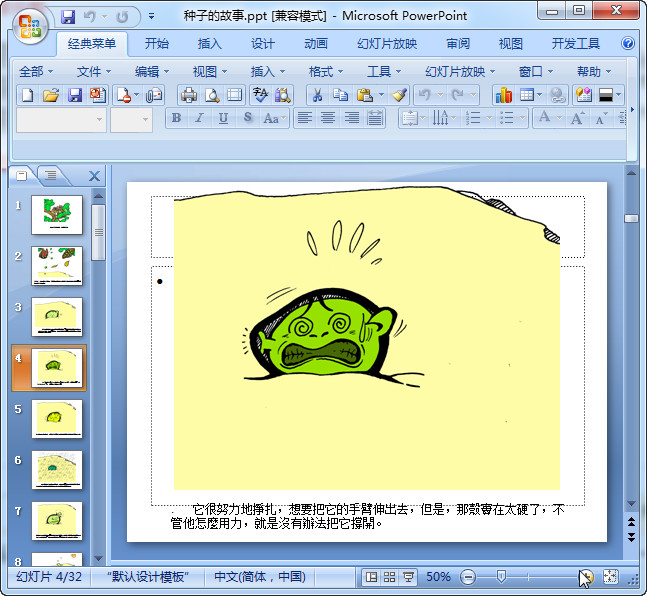This screenshot has width=647, height=596.
Task: Align text left
Action: (305, 118)
